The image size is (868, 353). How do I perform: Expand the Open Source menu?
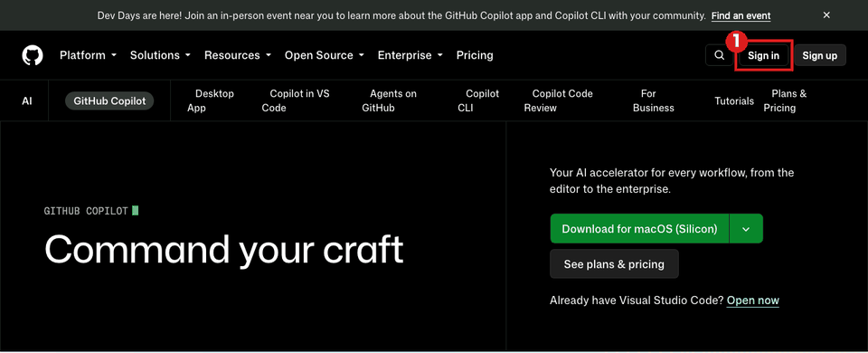click(x=325, y=55)
